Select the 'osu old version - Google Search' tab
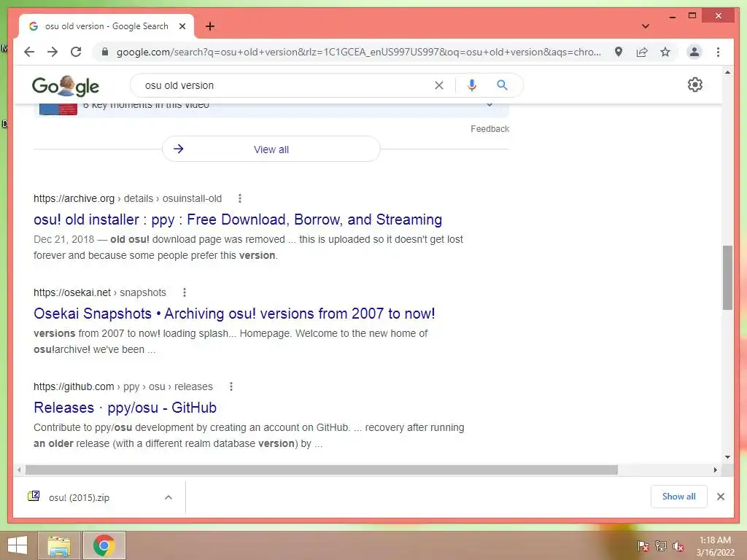 click(107, 26)
